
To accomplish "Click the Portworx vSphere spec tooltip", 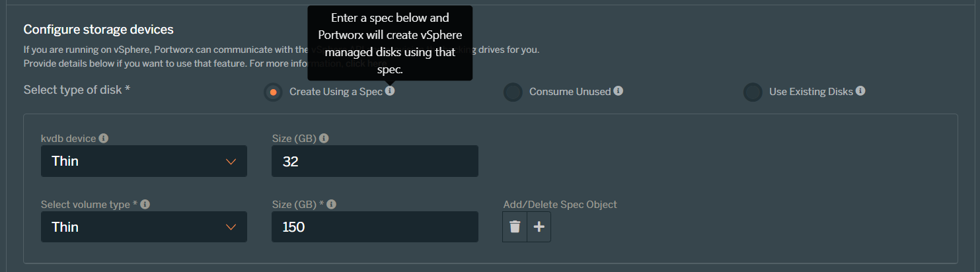I will pyautogui.click(x=390, y=43).
